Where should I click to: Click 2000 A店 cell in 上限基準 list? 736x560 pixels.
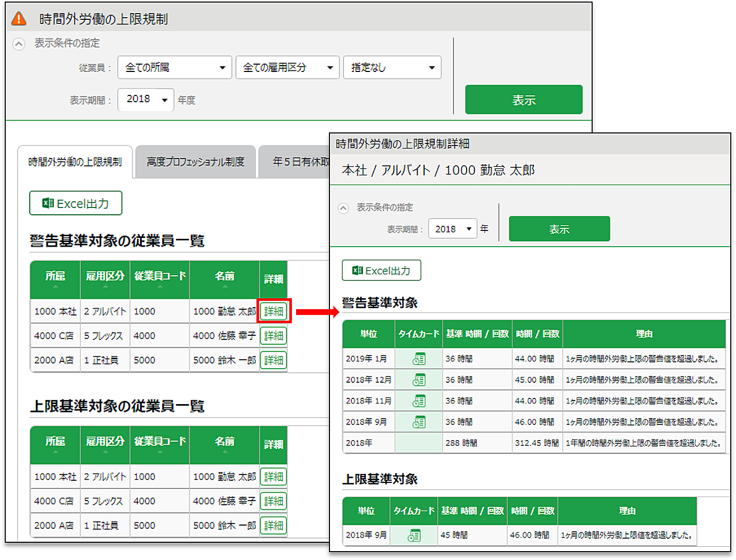[x=55, y=526]
